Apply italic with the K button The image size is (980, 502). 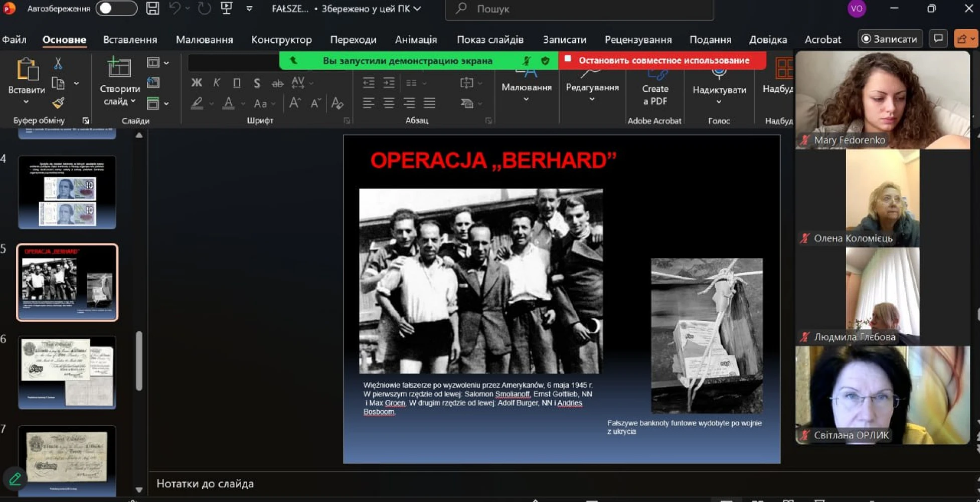217,83
